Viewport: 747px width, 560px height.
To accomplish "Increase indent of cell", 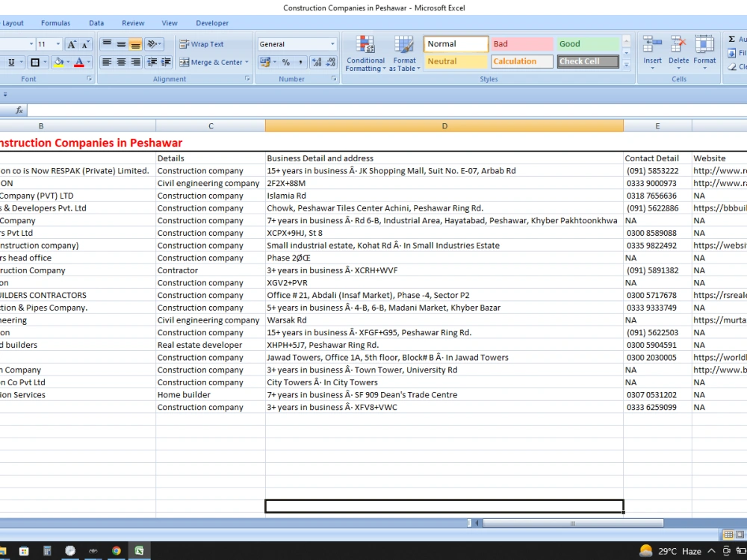I will (x=166, y=62).
